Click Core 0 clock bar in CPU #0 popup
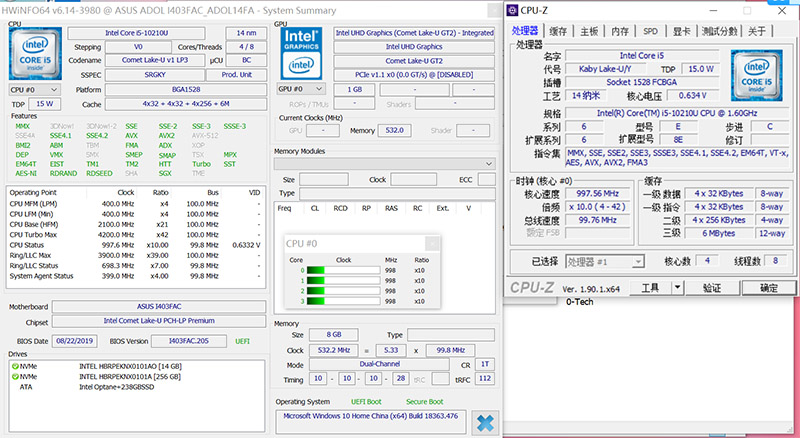Screen dimensions: 800x438 [x=343, y=271]
